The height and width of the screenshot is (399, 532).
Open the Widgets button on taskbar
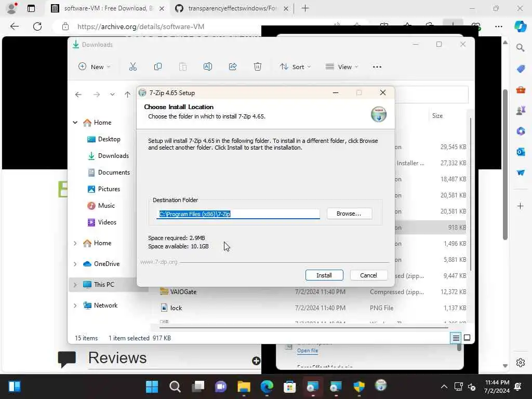click(14, 387)
